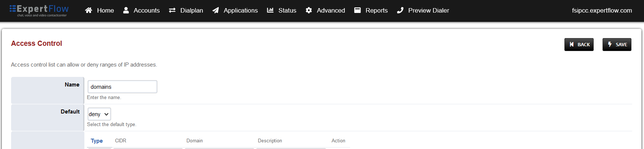The image size is (644, 149).
Task: Click the Status bar chart icon
Action: tap(270, 10)
